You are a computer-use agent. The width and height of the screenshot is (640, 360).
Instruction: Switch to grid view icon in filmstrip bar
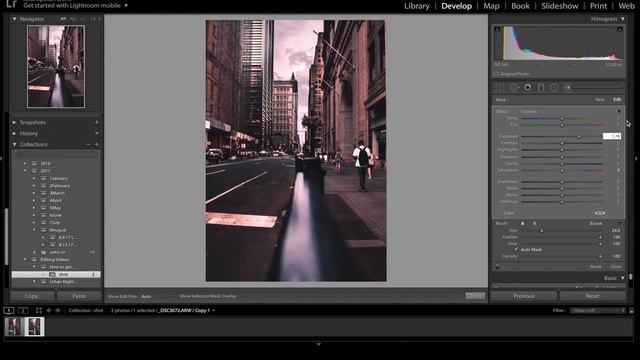(x=39, y=310)
